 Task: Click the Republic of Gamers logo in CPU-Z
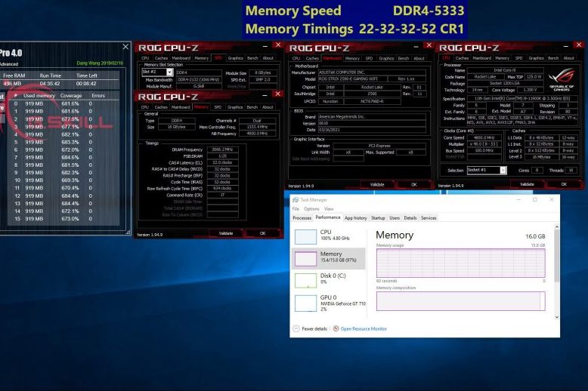pyautogui.click(x=562, y=80)
